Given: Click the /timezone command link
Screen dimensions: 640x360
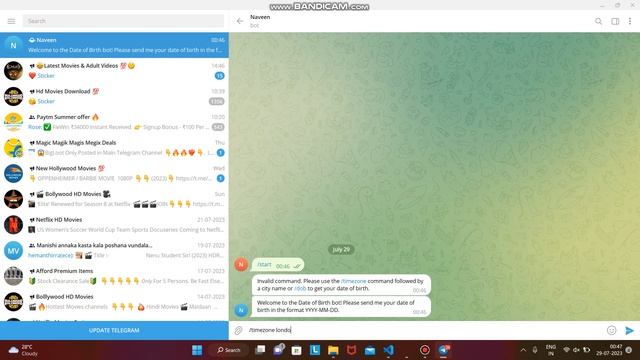Looking at the screenshot, I should [353, 281].
